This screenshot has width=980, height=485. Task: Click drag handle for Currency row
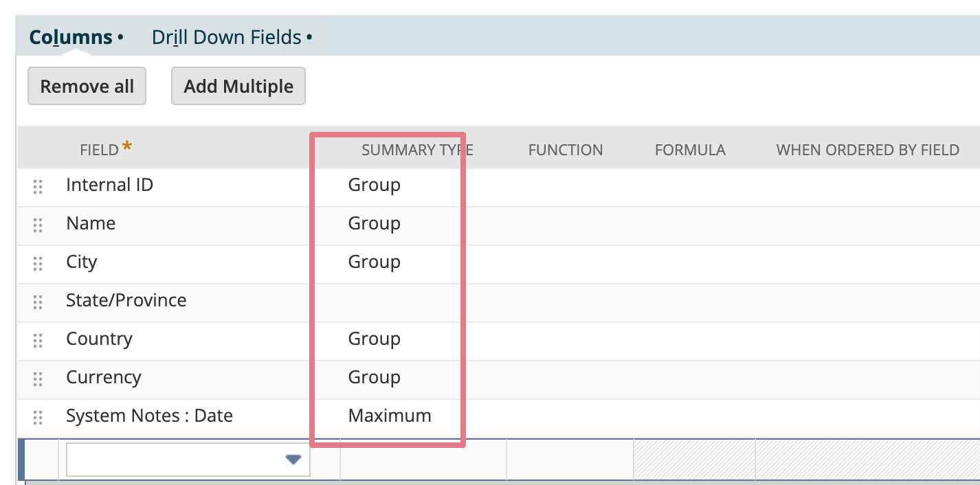coord(38,379)
